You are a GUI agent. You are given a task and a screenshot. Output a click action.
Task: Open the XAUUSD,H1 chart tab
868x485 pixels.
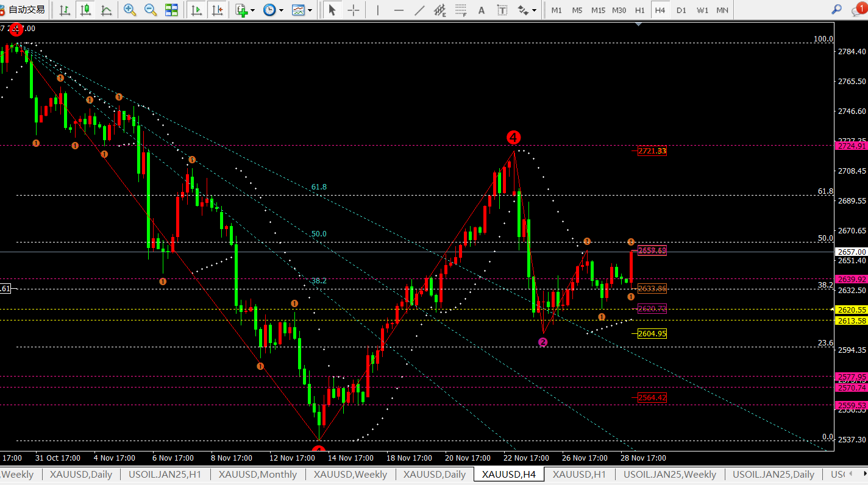pos(579,474)
